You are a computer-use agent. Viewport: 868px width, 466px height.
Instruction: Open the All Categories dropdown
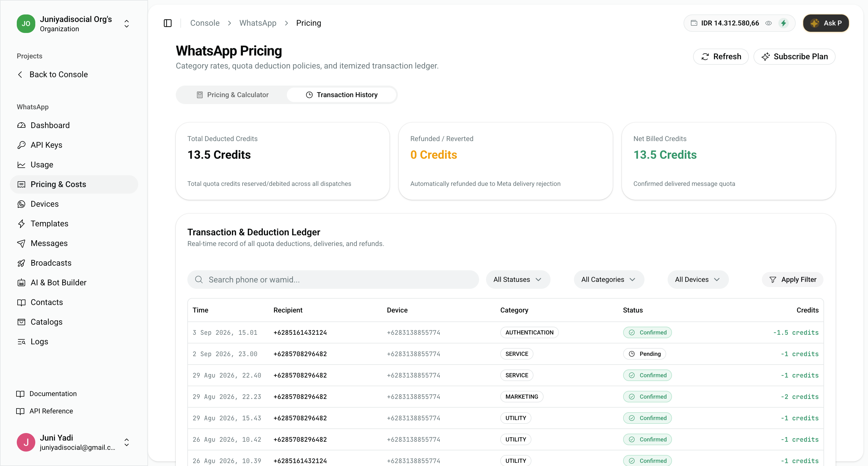point(609,279)
